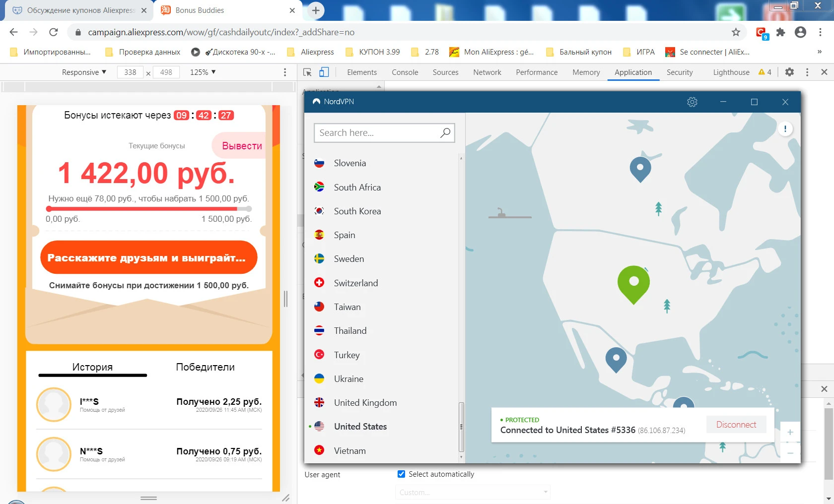Toggle Select automatically user agent checkbox

[401, 474]
